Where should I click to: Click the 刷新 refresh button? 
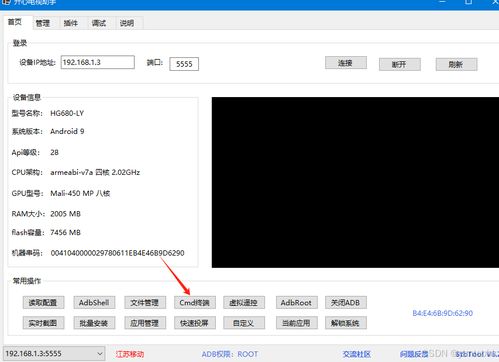456,64
